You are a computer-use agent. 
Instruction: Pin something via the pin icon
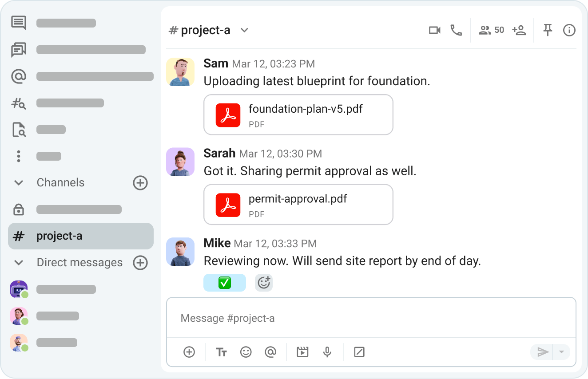pyautogui.click(x=548, y=30)
